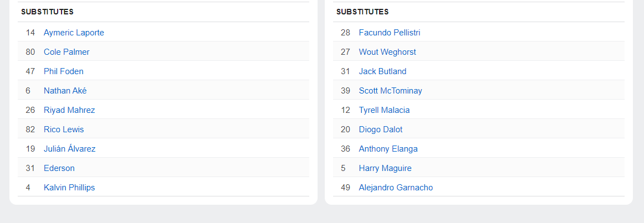The image size is (644, 223).
Task: Open Jack Butland's player page
Action: (382, 71)
